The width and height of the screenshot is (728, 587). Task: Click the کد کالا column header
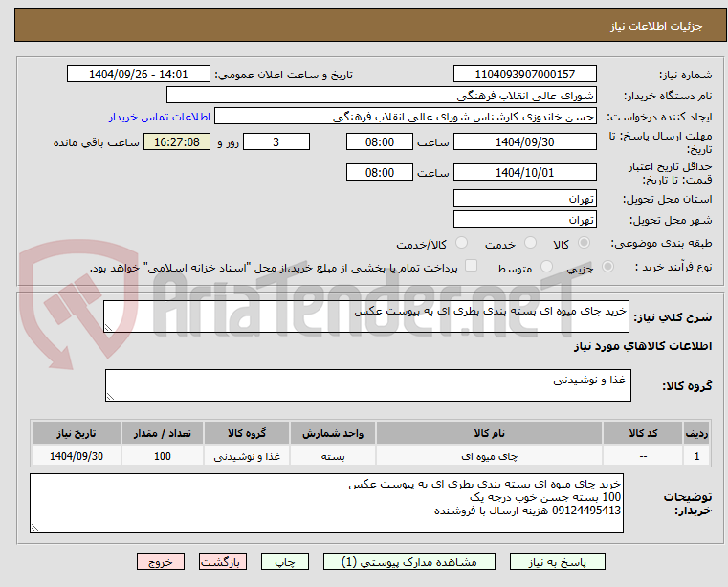point(643,433)
